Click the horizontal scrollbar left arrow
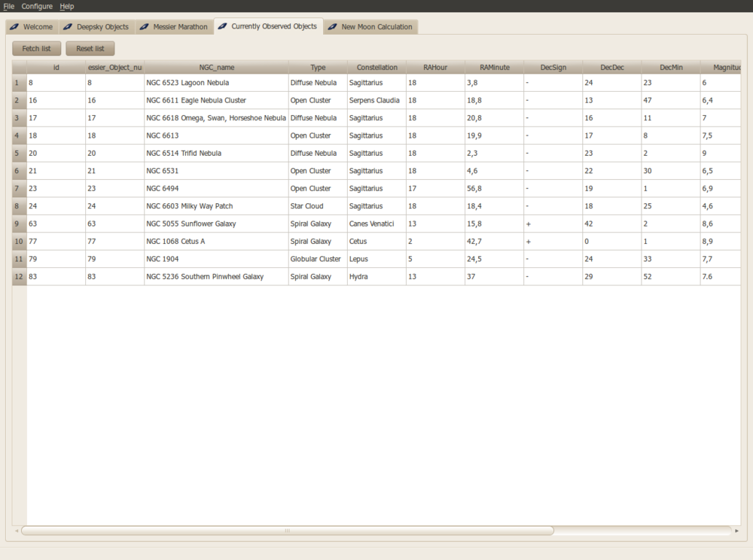 16,531
